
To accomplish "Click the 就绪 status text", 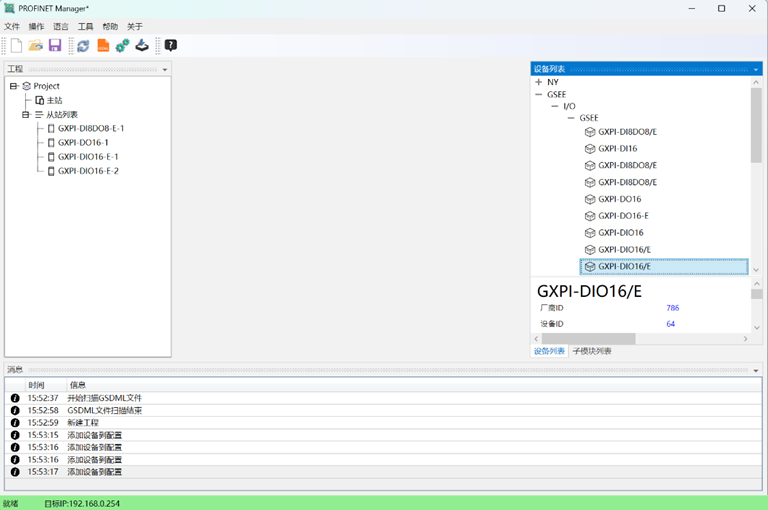I will point(10,504).
